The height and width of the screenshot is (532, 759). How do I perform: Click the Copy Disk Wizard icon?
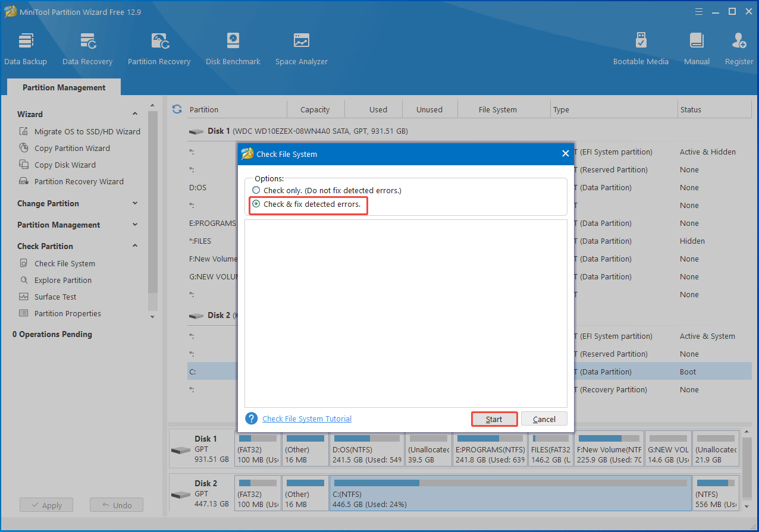(24, 165)
